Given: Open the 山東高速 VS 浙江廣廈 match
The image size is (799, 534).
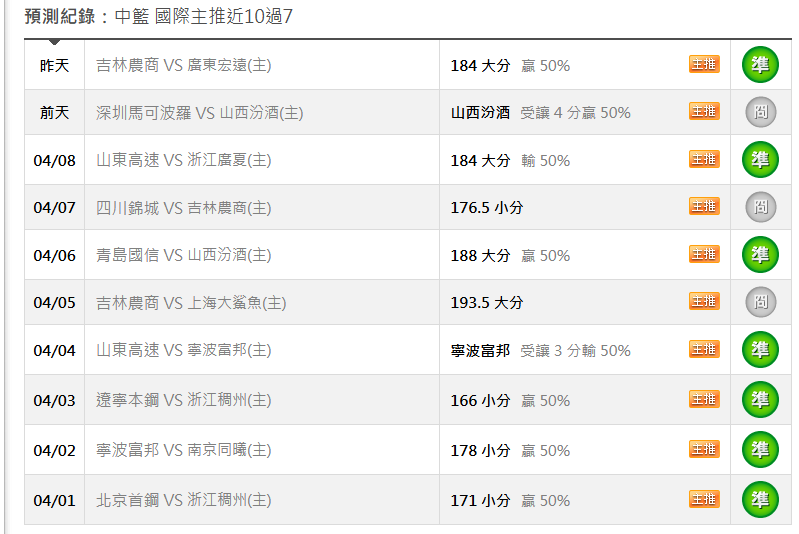Looking at the screenshot, I should (183, 160).
